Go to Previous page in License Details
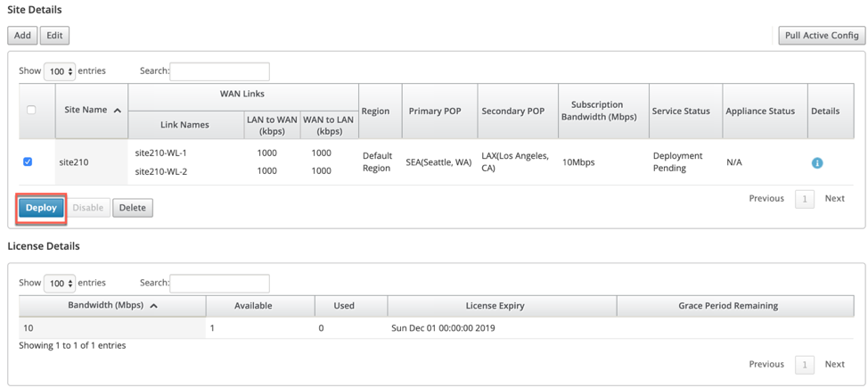 click(766, 364)
